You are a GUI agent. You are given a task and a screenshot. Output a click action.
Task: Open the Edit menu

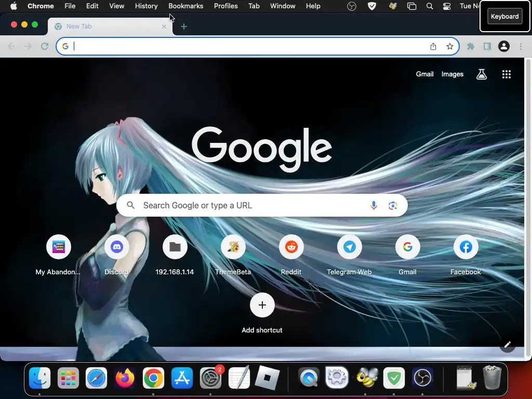coord(92,6)
